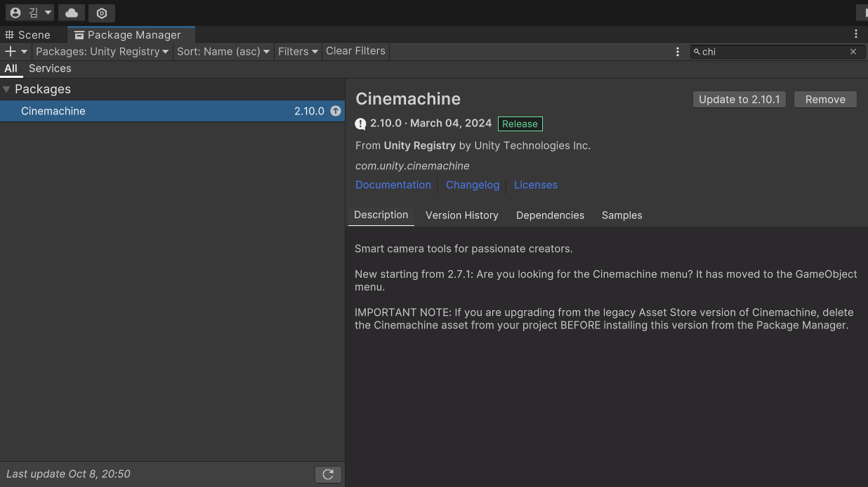Viewport: 868px width, 487px height.
Task: Open Sort: Name (asc) dropdown
Action: tap(223, 51)
